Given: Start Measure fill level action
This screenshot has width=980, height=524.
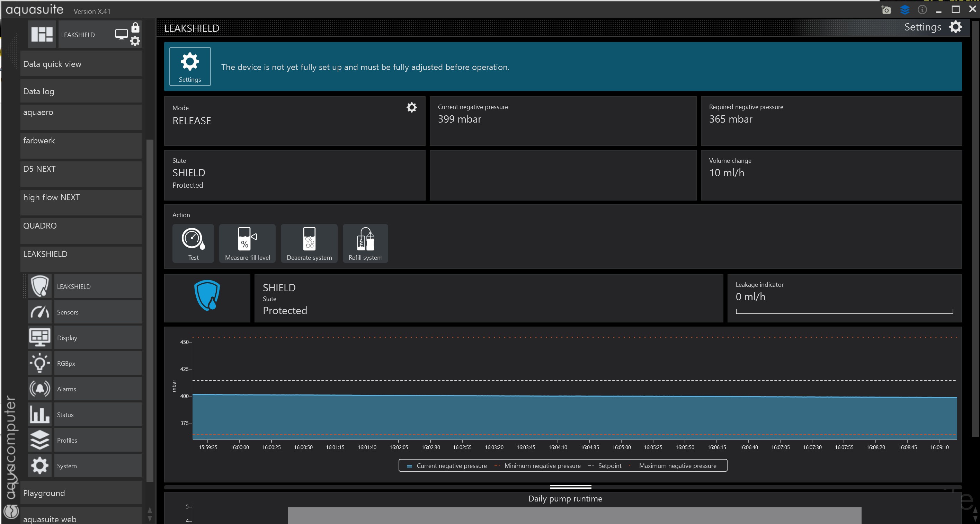Looking at the screenshot, I should pyautogui.click(x=247, y=243).
